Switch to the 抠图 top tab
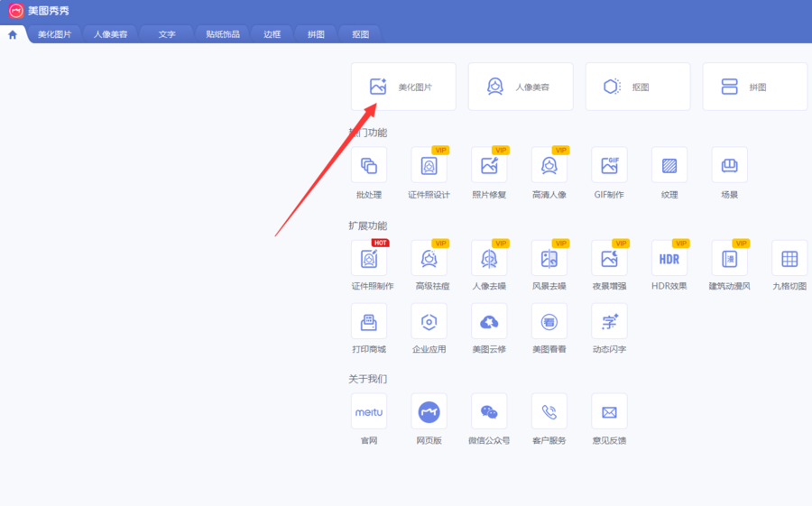This screenshot has width=812, height=506. (360, 34)
